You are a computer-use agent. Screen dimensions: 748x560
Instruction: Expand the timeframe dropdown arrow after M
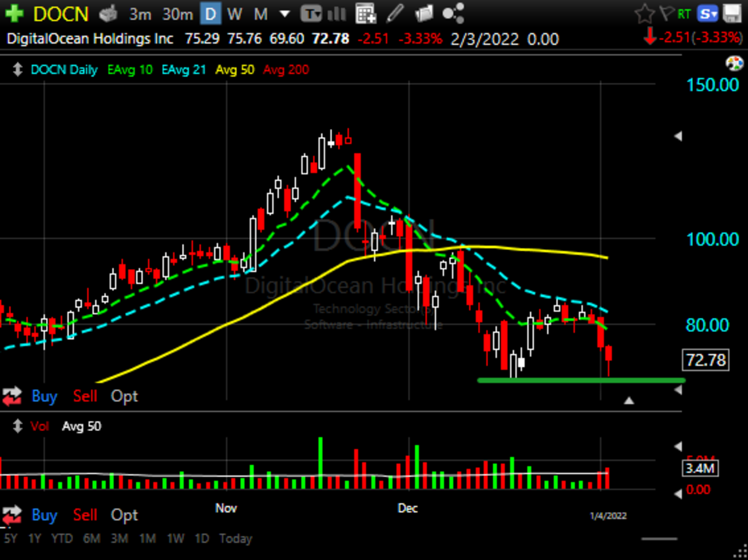tap(284, 13)
